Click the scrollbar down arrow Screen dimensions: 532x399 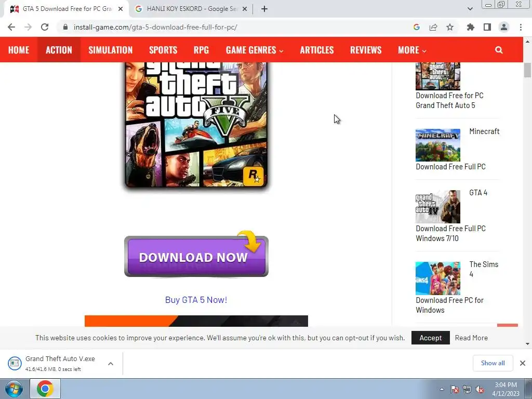[527, 344]
